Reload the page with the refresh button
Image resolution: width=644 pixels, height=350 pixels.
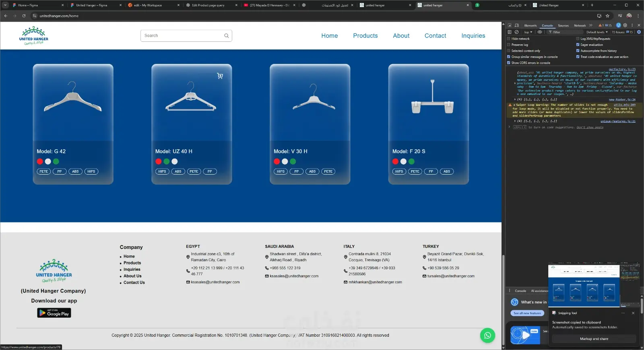(24, 16)
